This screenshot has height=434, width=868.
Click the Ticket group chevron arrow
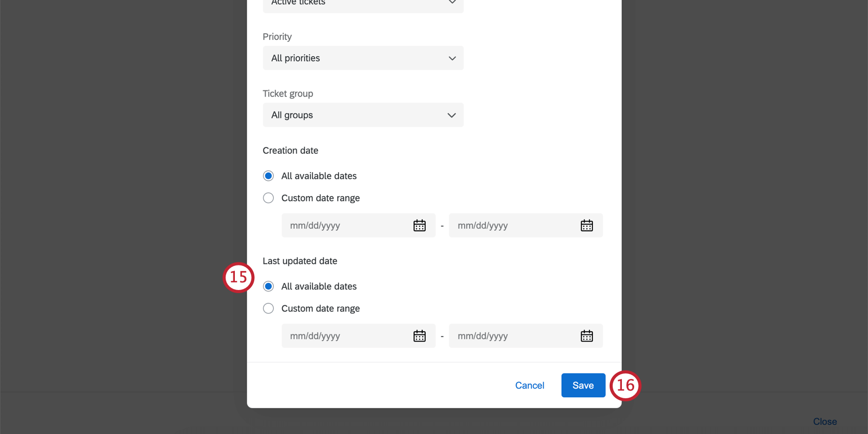pyautogui.click(x=452, y=115)
